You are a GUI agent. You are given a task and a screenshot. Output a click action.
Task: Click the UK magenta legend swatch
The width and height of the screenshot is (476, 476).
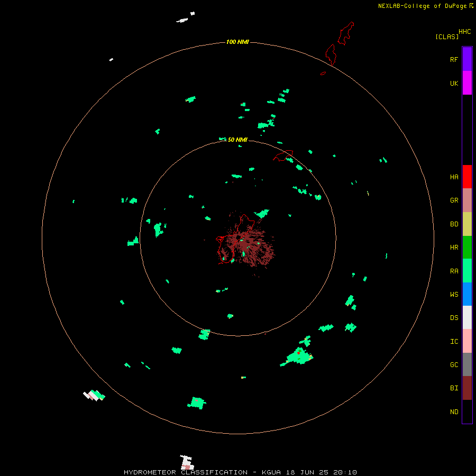pos(467,83)
